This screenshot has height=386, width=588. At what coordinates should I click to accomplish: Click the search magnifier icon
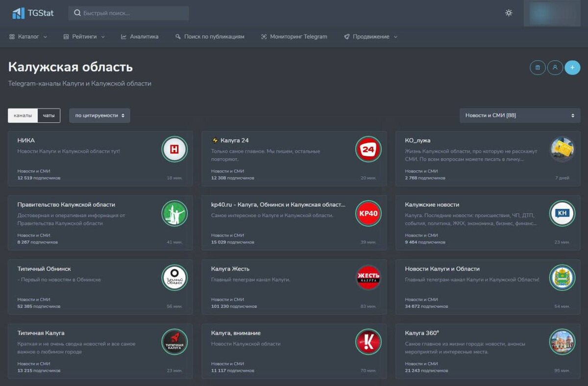77,13
